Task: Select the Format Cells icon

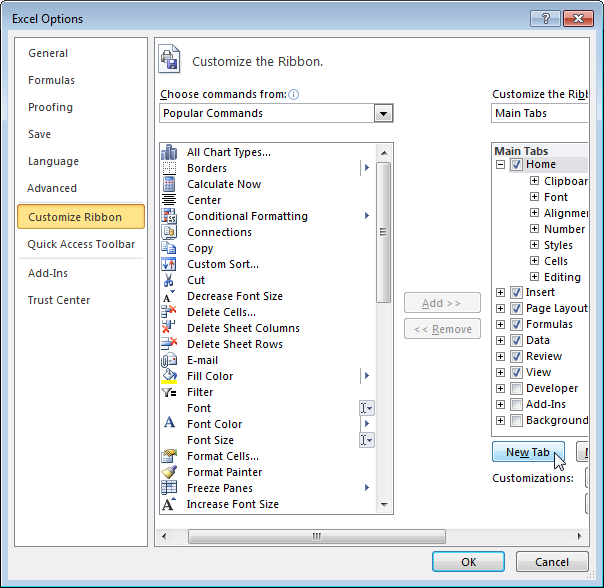Action: click(x=169, y=456)
